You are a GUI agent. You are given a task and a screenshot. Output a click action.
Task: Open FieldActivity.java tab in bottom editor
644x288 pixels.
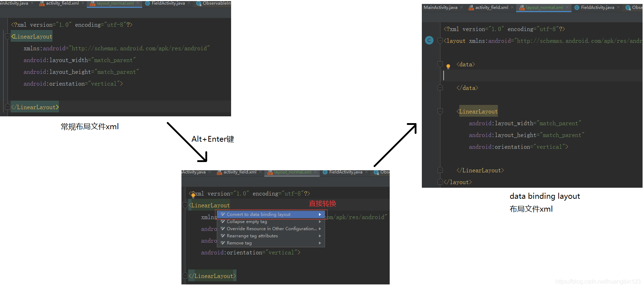[346, 172]
